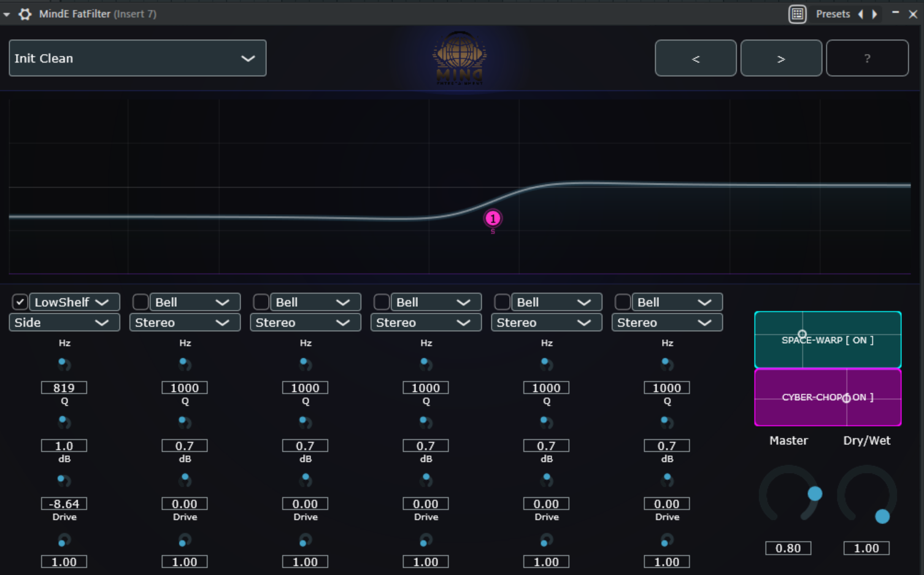
Task: Enable the last band Bell checkbox
Action: [623, 302]
